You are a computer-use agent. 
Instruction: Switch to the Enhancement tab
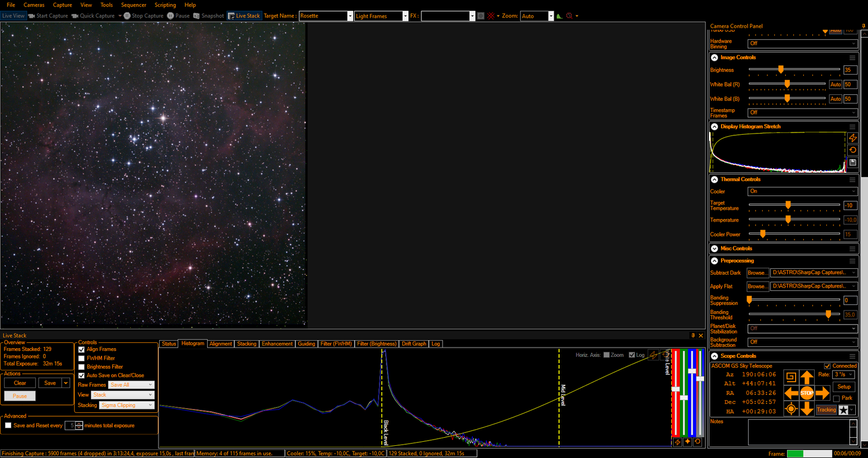click(x=277, y=343)
